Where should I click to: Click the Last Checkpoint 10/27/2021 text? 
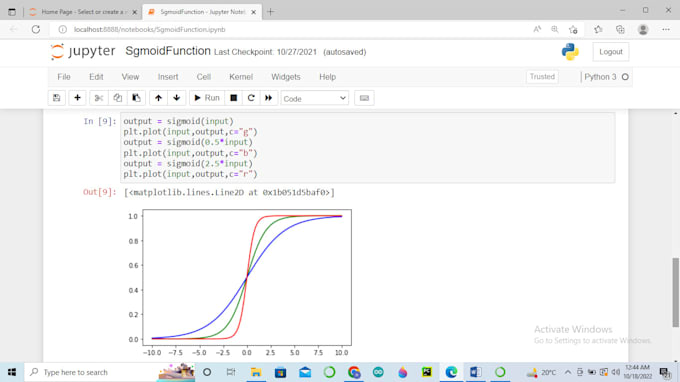click(x=265, y=52)
